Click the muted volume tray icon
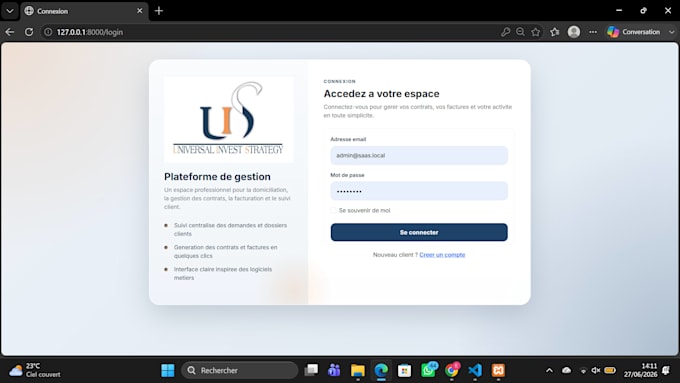The height and width of the screenshot is (383, 680). pos(596,370)
